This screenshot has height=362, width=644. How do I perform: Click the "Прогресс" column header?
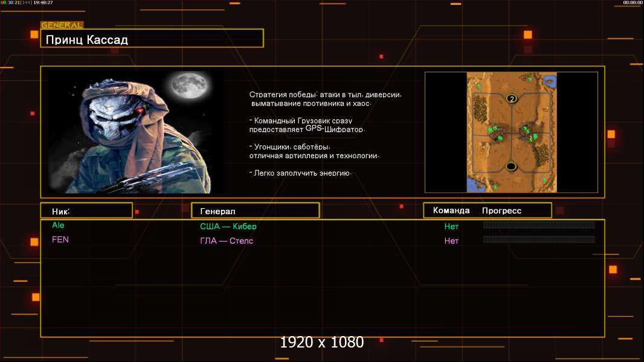click(501, 211)
